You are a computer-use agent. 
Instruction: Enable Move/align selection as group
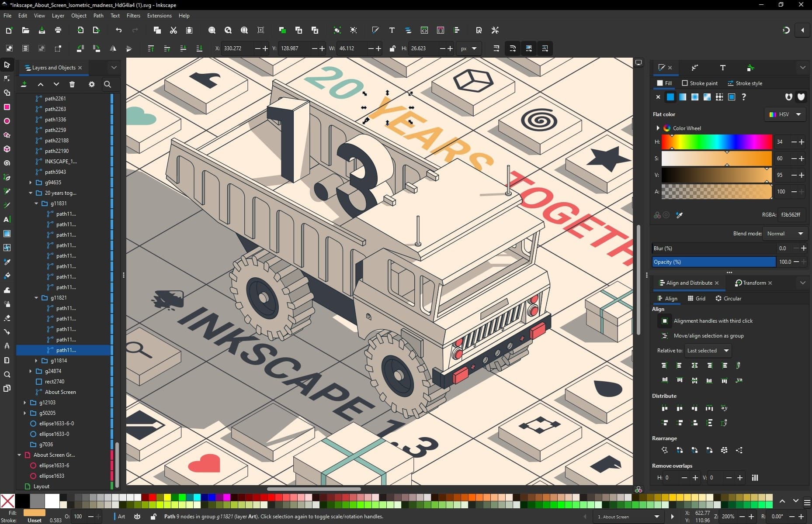665,336
